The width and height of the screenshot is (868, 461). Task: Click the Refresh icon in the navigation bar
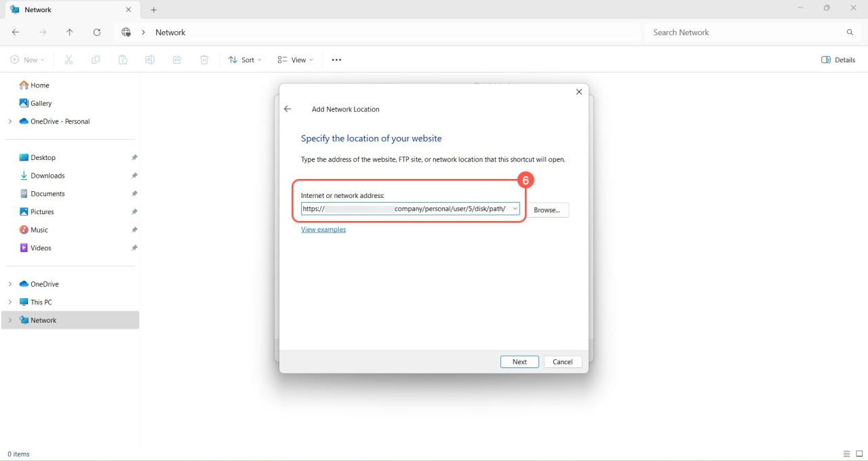tap(97, 33)
